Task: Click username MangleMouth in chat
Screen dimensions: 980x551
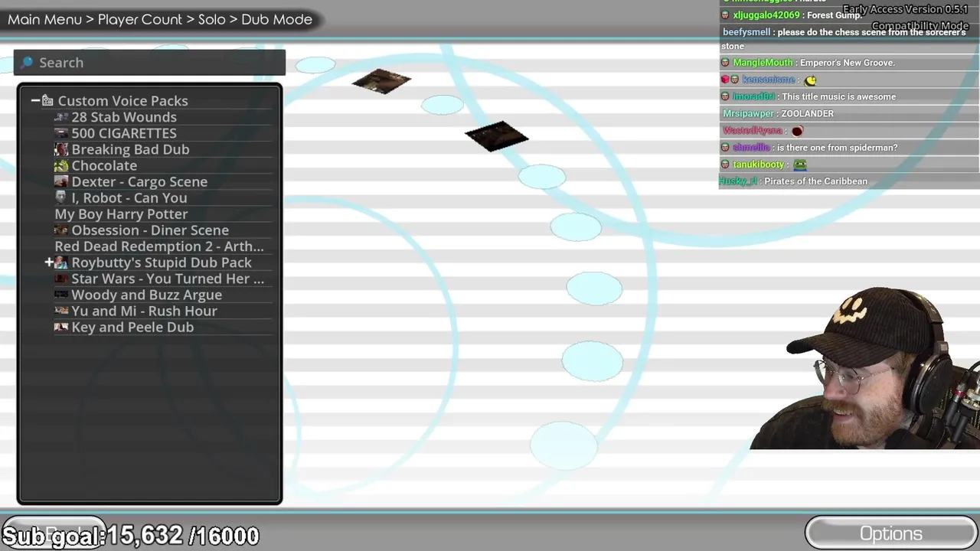Action: tap(763, 63)
